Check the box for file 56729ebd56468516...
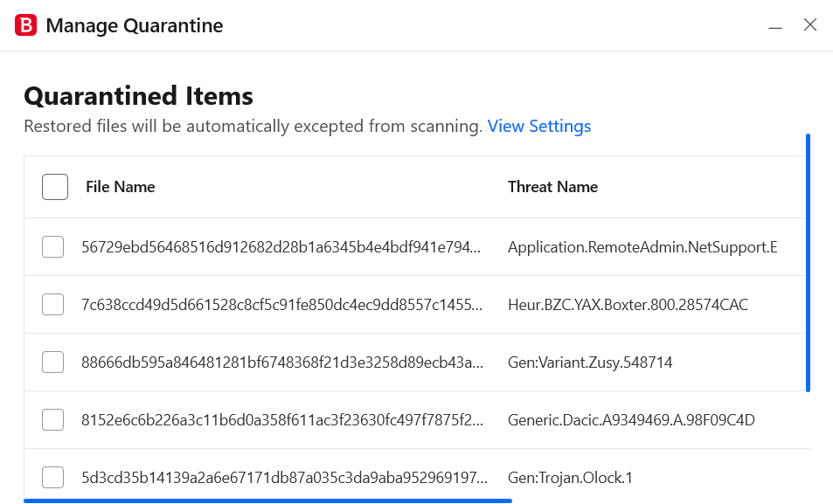This screenshot has height=504, width=833. click(x=53, y=247)
